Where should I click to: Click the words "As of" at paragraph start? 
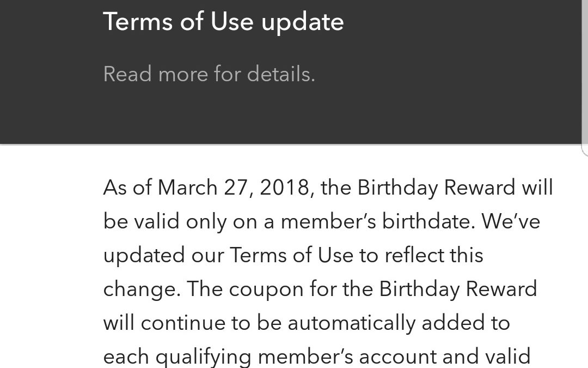127,188
